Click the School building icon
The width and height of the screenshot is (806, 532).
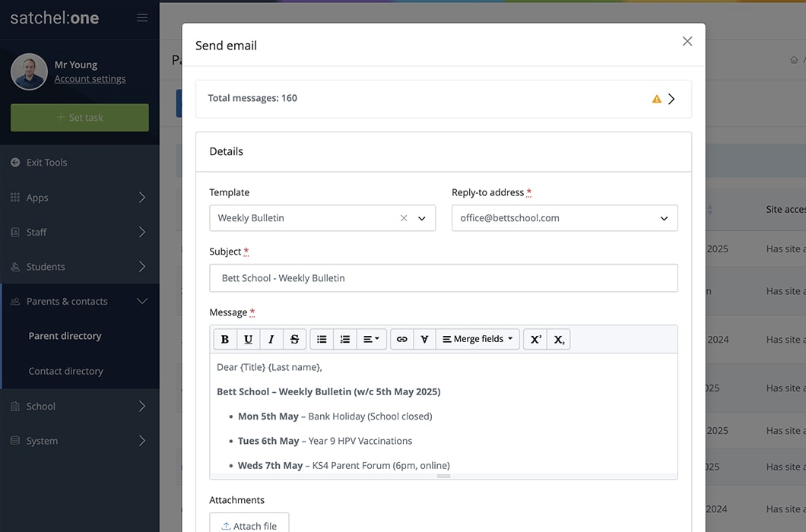point(15,406)
